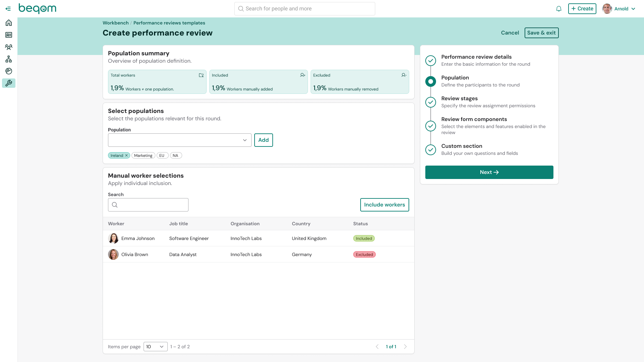The width and height of the screenshot is (644, 362).
Task: Go to Custom section step
Action: pyautogui.click(x=462, y=146)
